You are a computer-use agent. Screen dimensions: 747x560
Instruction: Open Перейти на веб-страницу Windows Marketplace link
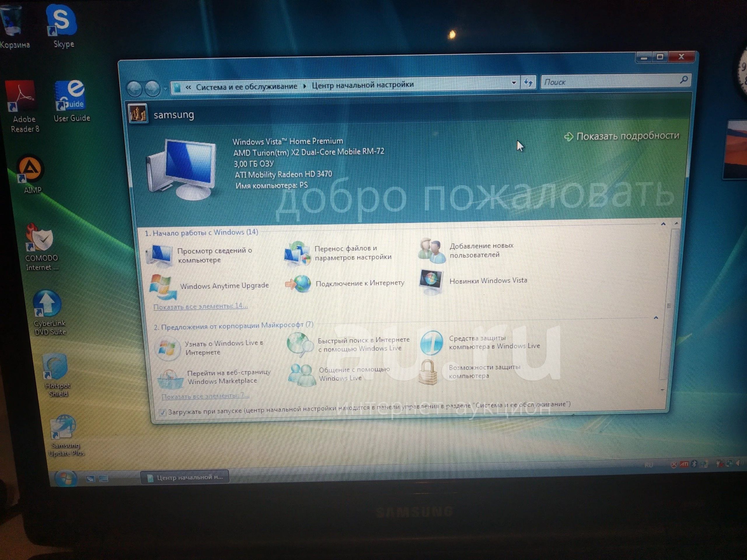229,376
